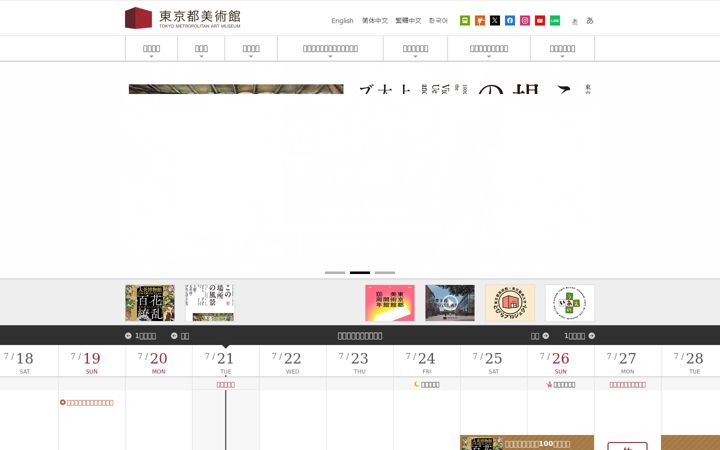Go back one week in calendar bar
This screenshot has height=450, width=720.
click(141, 336)
